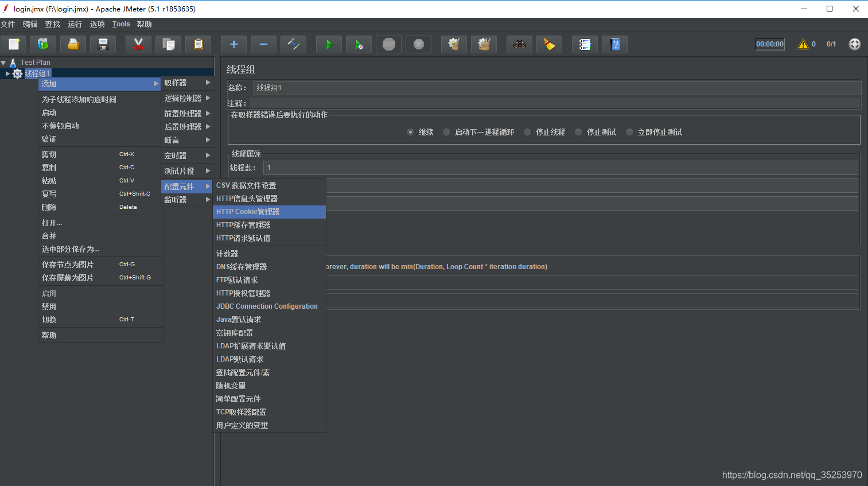Click the Shutdown test toolbar icon
Image resolution: width=868 pixels, height=486 pixels.
[x=419, y=44]
